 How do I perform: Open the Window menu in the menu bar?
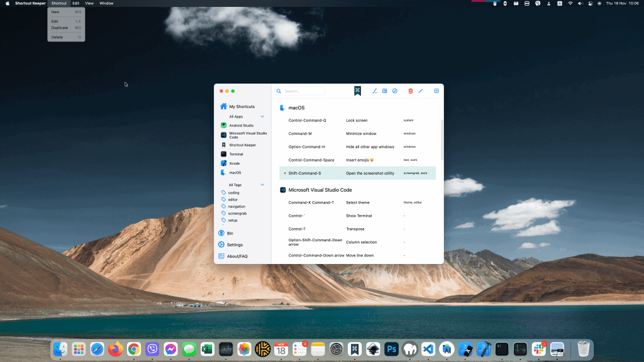coord(106,3)
